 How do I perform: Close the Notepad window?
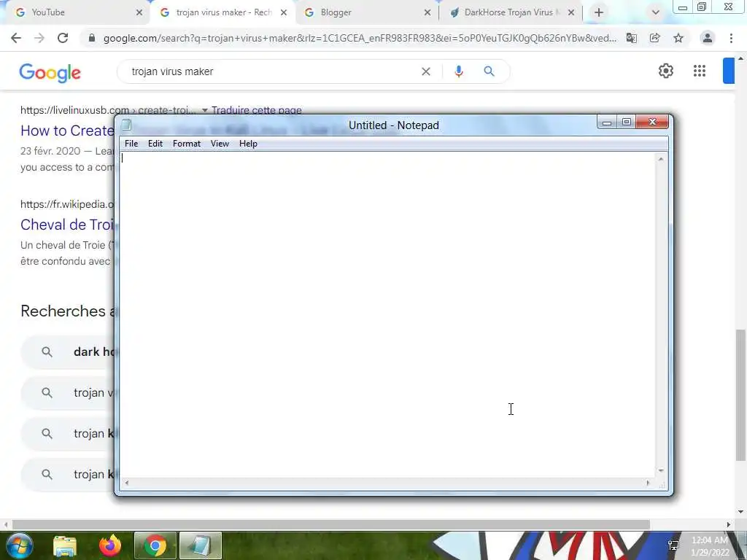652,122
